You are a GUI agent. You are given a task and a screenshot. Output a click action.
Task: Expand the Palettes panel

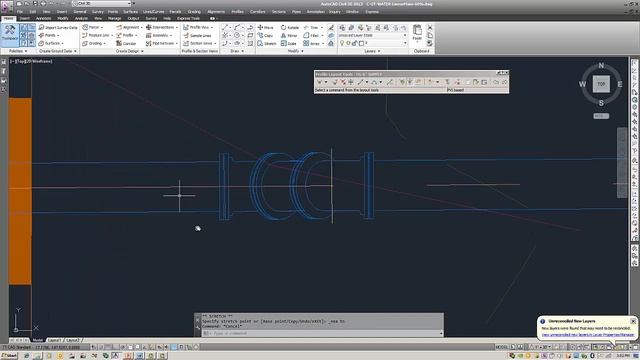click(x=18, y=51)
